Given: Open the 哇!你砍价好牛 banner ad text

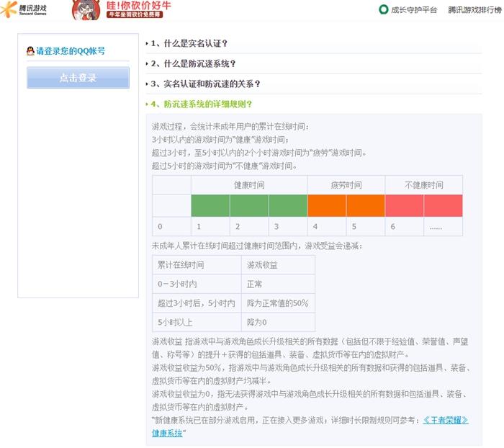Looking at the screenshot, I should [x=140, y=7].
